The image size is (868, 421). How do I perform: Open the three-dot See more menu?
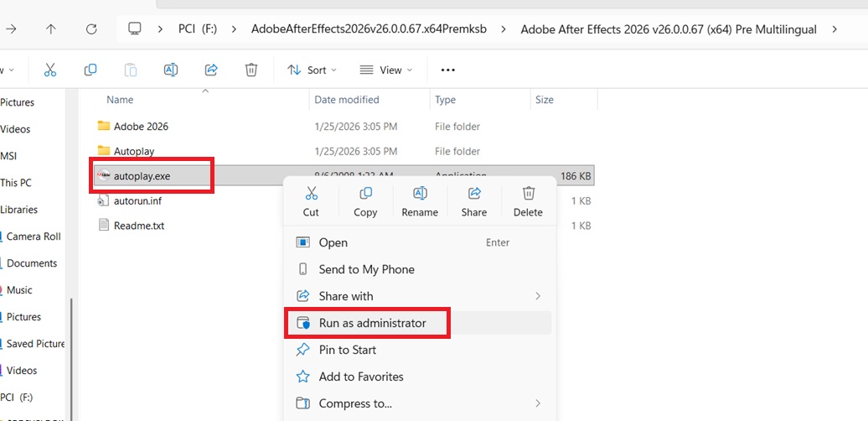tap(448, 70)
